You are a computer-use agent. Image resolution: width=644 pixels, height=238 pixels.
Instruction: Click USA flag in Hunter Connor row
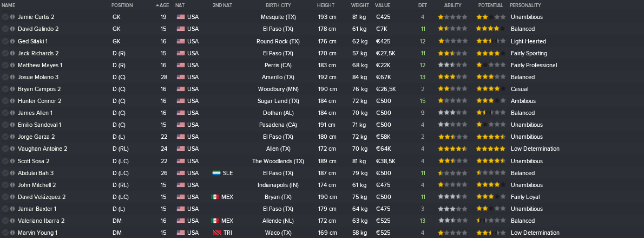pyautogui.click(x=181, y=101)
